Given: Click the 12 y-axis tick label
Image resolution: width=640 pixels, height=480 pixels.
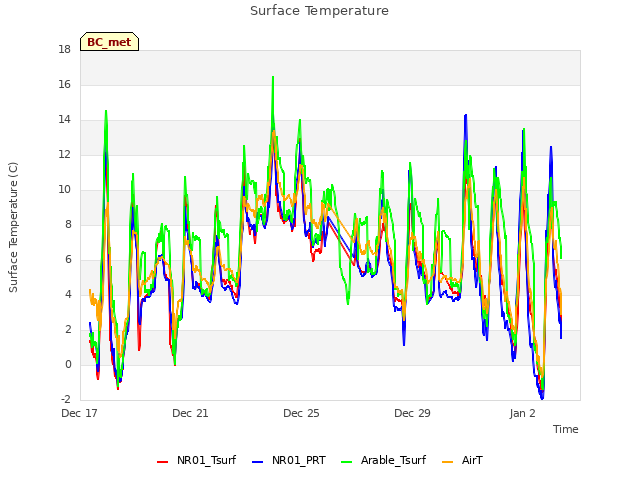Looking at the screenshot, I should (x=64, y=155).
